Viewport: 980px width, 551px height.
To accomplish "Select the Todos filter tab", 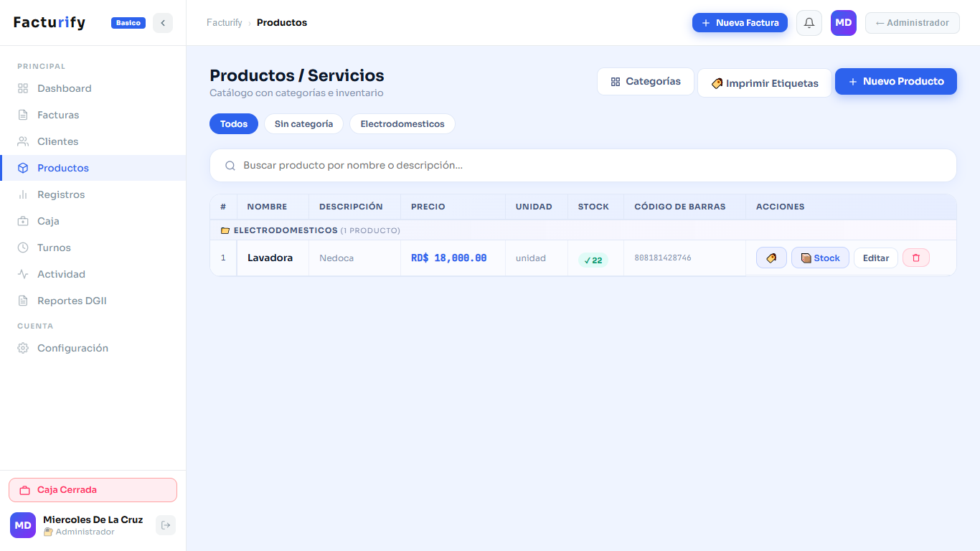I will click(234, 124).
